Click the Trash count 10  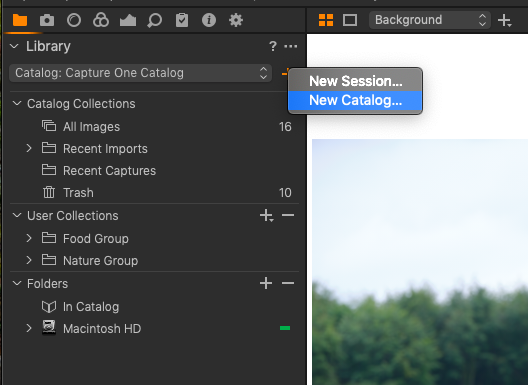285,193
